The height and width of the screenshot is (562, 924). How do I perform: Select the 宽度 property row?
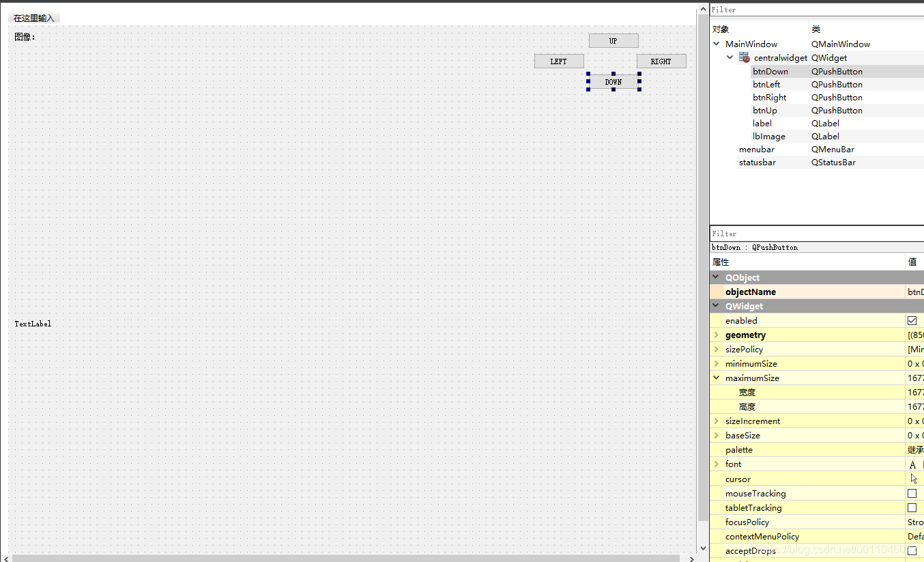[x=817, y=392]
